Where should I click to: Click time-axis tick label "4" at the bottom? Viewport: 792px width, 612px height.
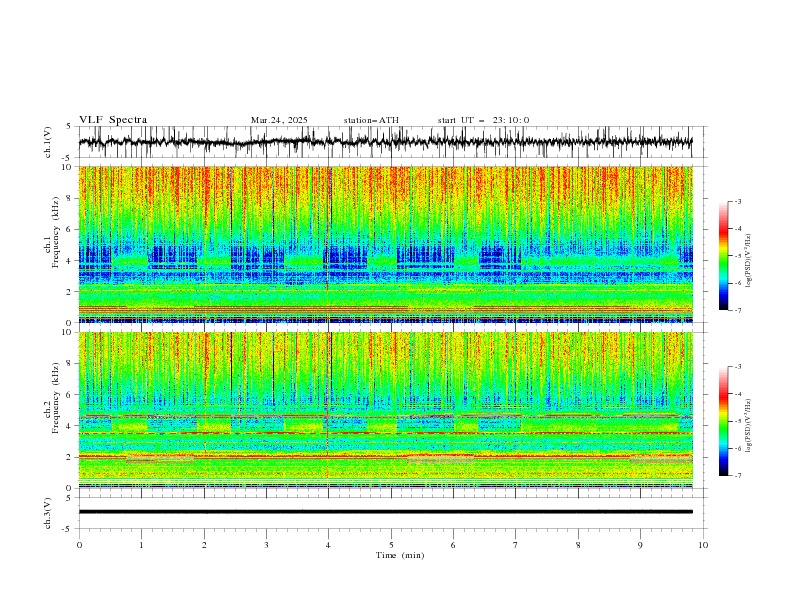328,545
